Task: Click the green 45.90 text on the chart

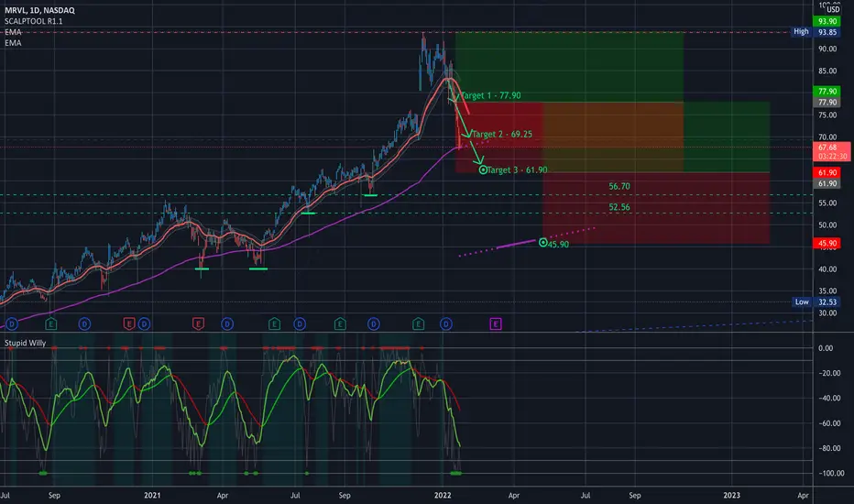Action: (558, 245)
